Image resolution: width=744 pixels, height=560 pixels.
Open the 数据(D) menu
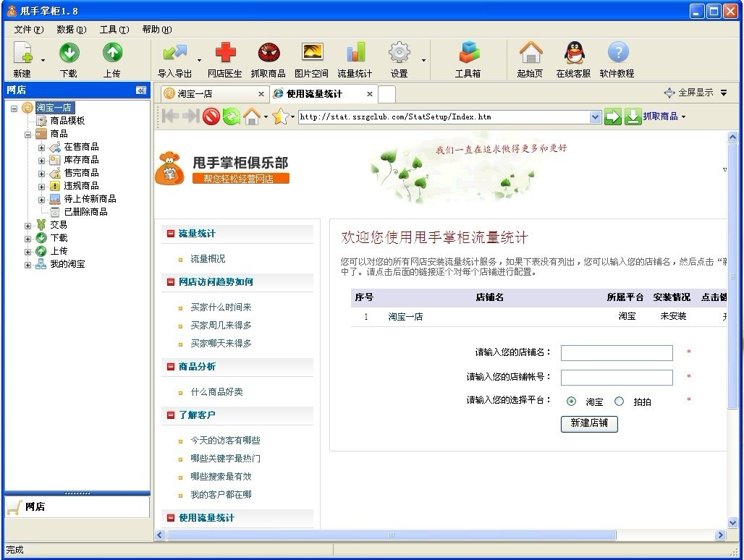coord(72,30)
